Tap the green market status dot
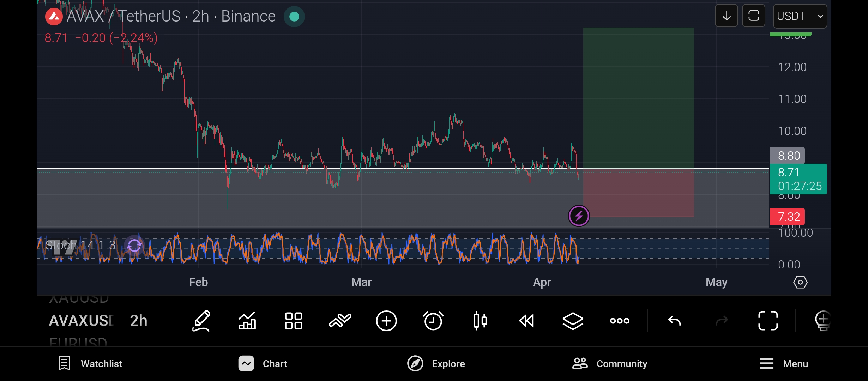 [x=294, y=17]
